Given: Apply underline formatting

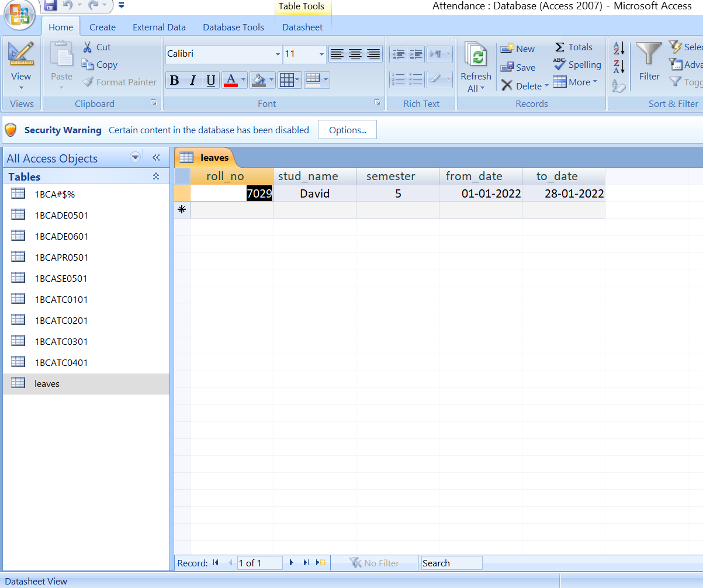Looking at the screenshot, I should pos(211,81).
